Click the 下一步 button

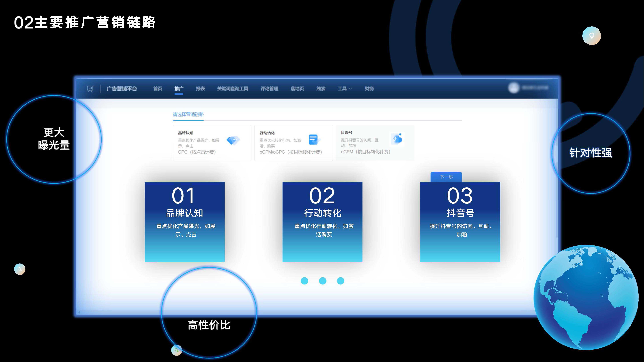(446, 177)
